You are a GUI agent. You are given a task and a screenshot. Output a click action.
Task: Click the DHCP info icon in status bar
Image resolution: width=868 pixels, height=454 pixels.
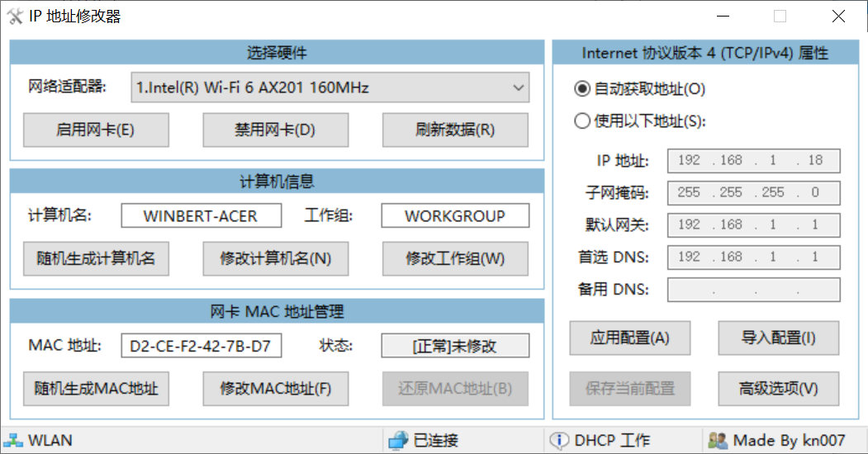(559, 441)
